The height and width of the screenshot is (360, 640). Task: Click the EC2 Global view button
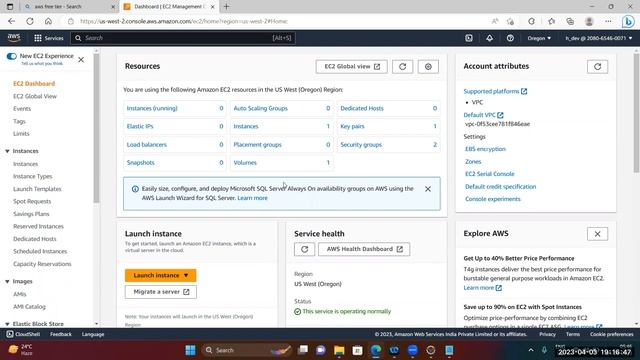(352, 67)
